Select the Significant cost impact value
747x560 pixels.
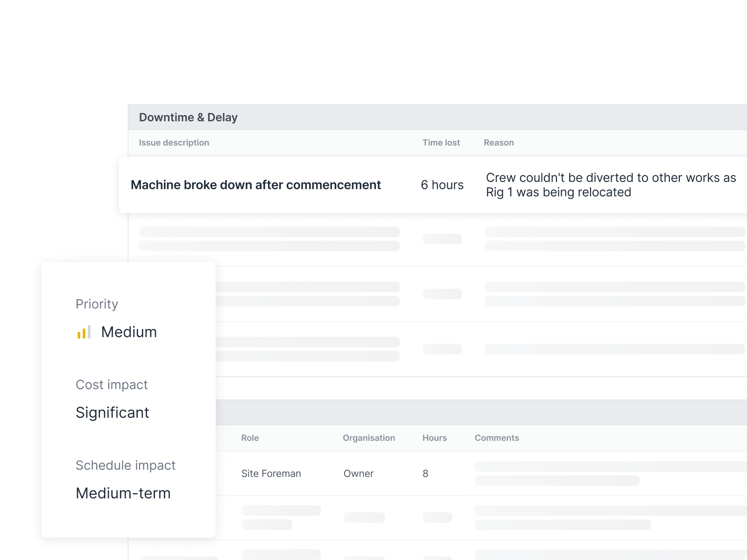click(x=113, y=413)
